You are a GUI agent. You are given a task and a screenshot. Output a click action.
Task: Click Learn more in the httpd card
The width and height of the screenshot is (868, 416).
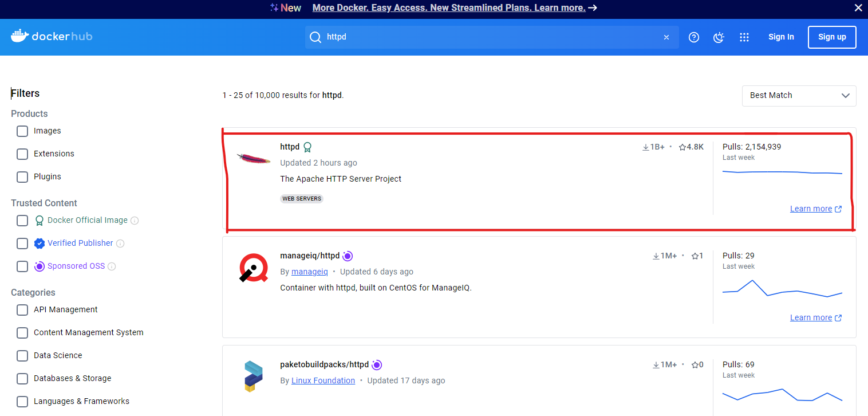[816, 209]
